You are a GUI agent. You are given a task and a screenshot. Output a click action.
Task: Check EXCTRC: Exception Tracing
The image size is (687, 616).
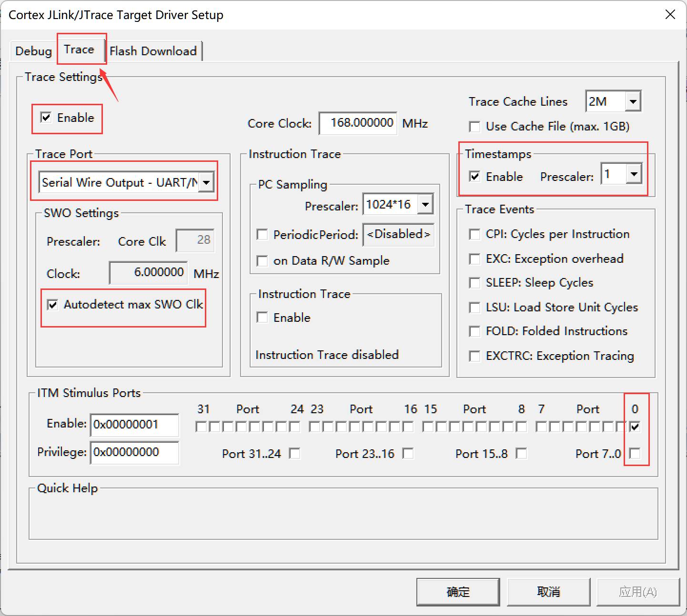(475, 356)
